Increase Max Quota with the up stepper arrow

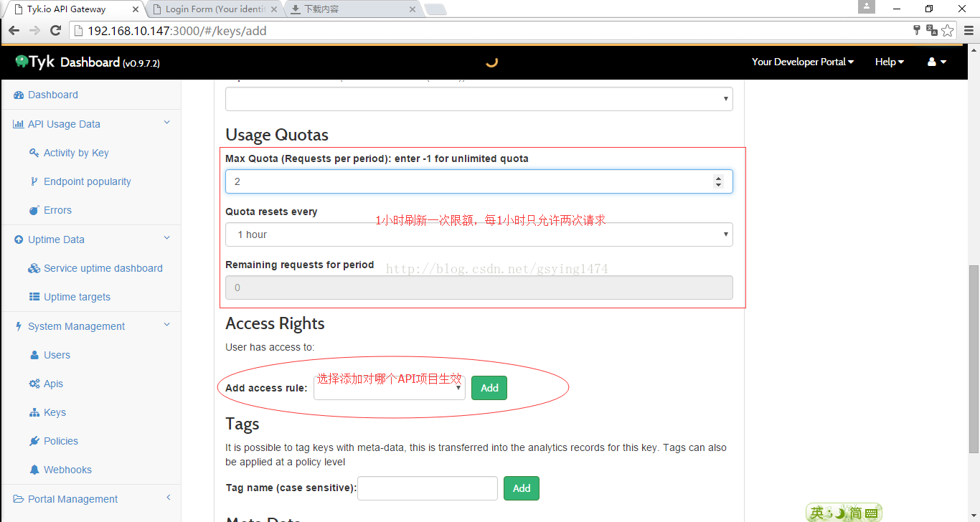718,178
